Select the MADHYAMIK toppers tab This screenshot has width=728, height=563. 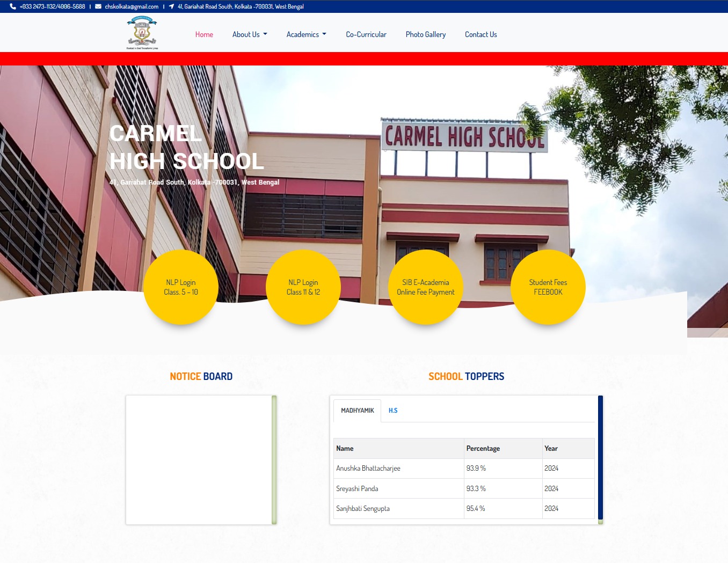click(358, 411)
